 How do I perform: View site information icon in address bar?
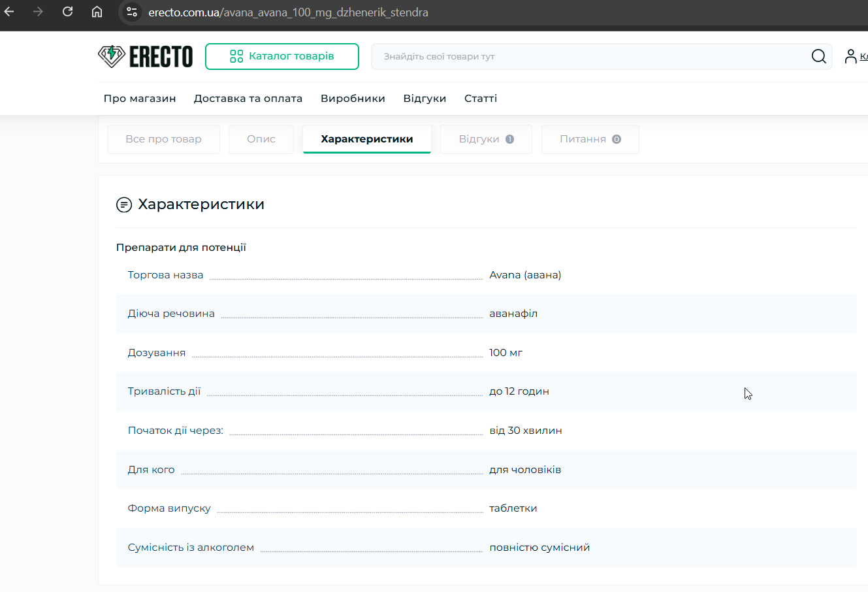tap(132, 12)
